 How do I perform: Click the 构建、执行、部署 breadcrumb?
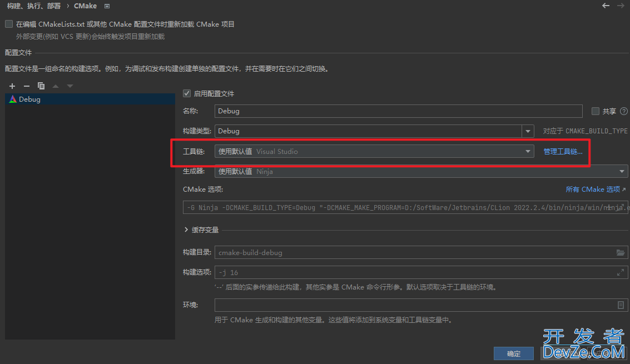34,6
